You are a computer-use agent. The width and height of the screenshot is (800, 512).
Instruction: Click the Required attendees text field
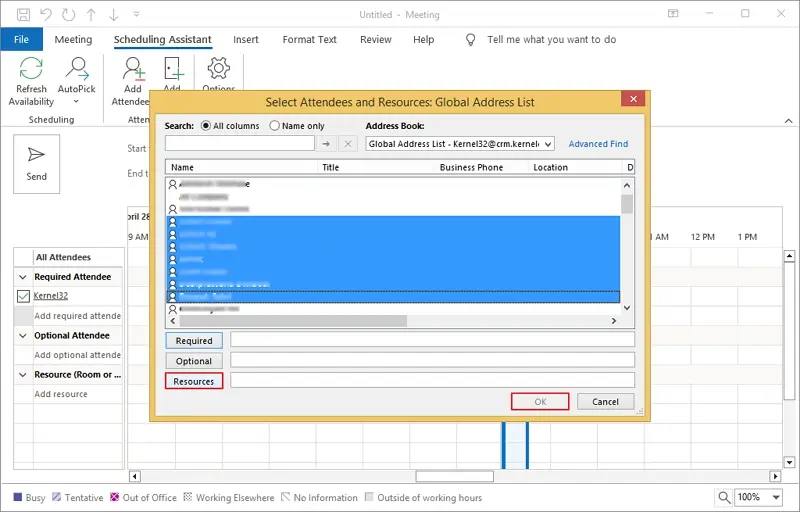[x=432, y=340]
